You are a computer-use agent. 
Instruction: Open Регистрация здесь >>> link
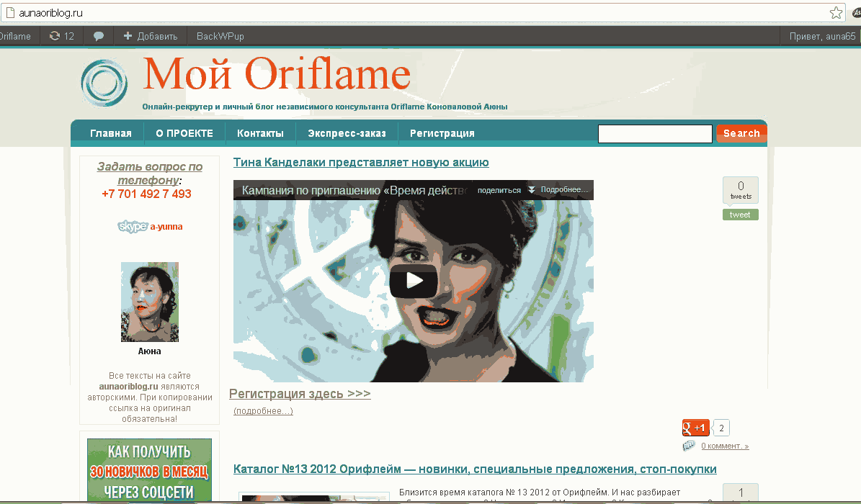300,394
